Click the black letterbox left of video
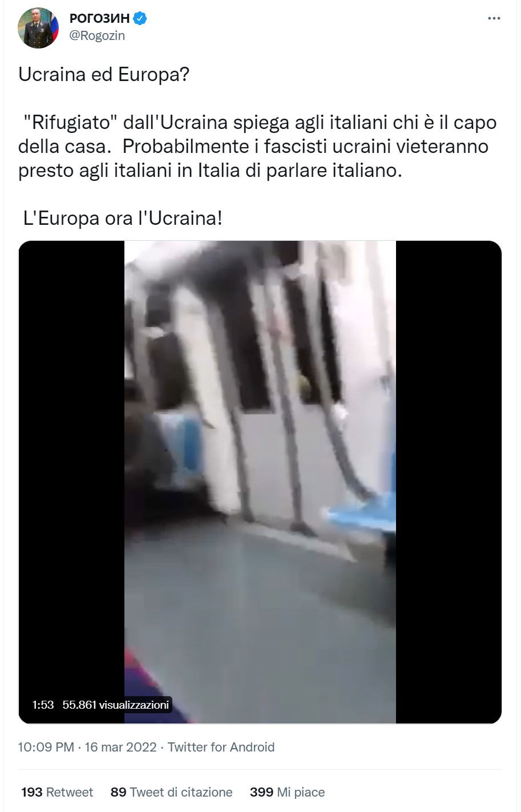This screenshot has height=812, width=521. (x=71, y=482)
